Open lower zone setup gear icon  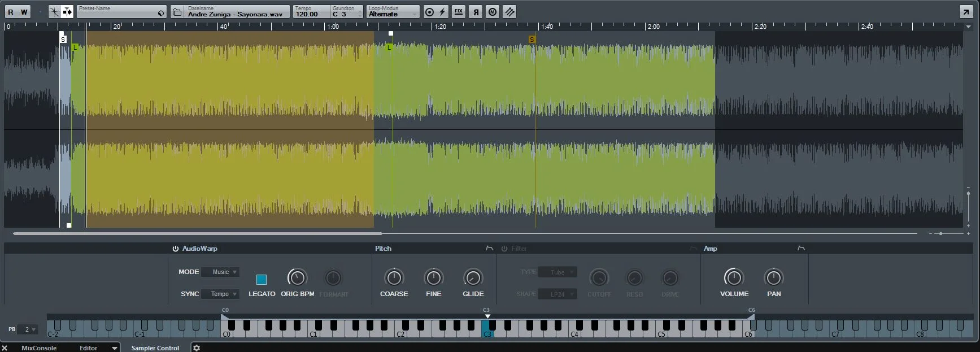[x=197, y=348]
